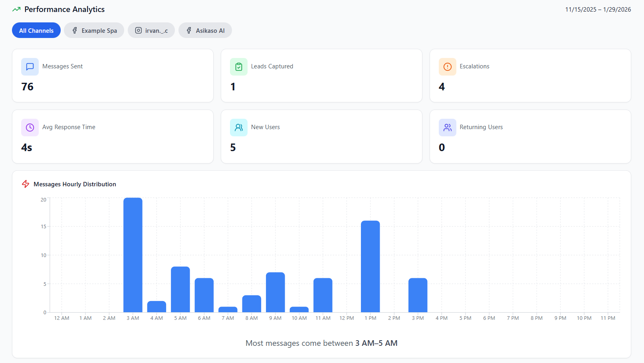The image size is (644, 363).
Task: Click the Returning Users value 0
Action: (x=442, y=148)
